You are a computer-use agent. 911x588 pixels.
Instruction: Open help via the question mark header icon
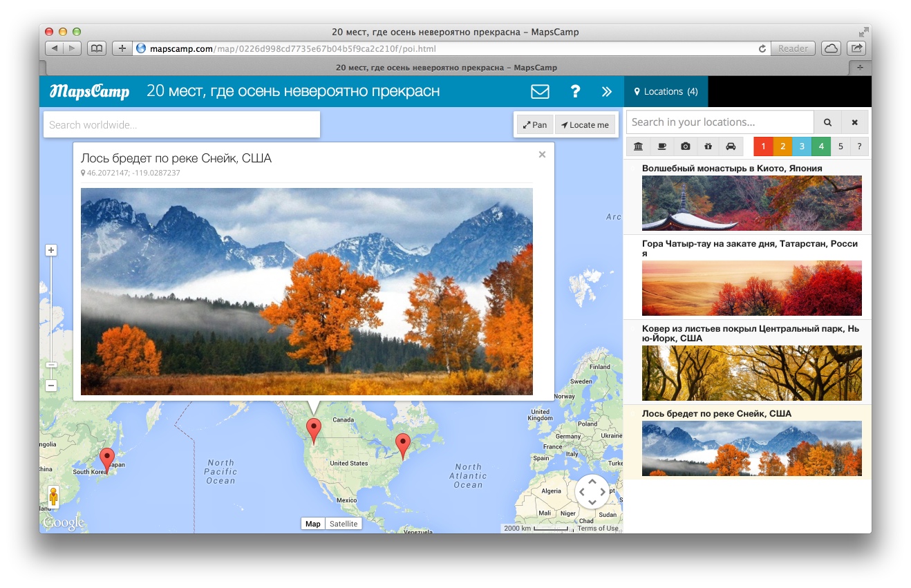(x=574, y=92)
